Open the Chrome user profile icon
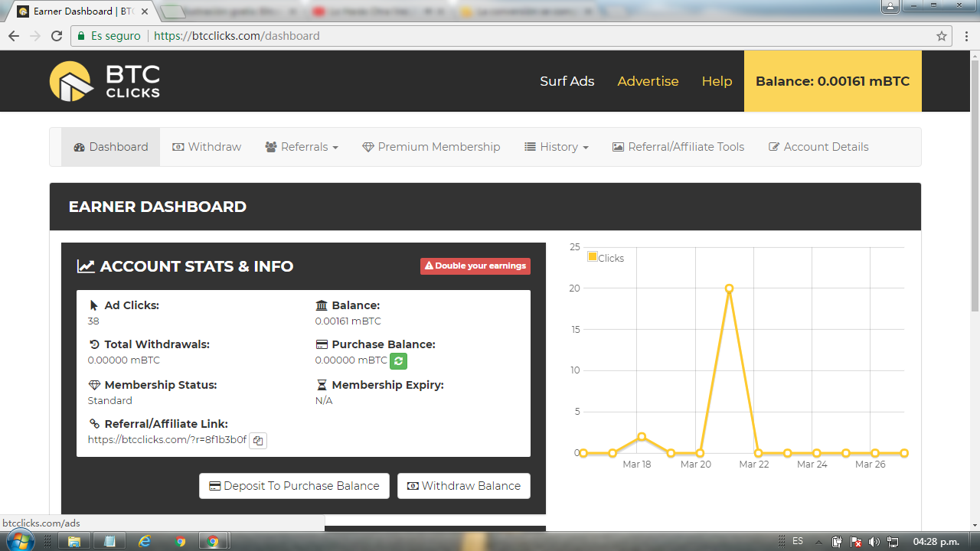980x551 pixels. coord(890,6)
